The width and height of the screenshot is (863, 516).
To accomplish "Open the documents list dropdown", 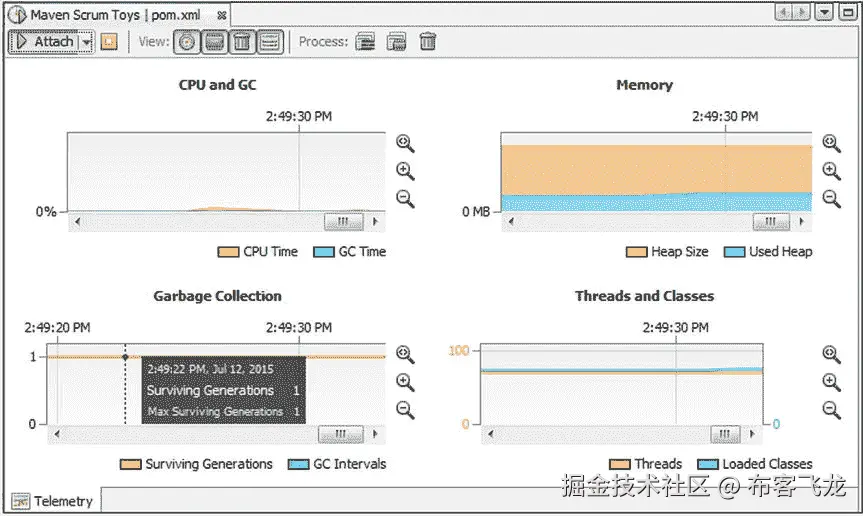I will coord(824,12).
